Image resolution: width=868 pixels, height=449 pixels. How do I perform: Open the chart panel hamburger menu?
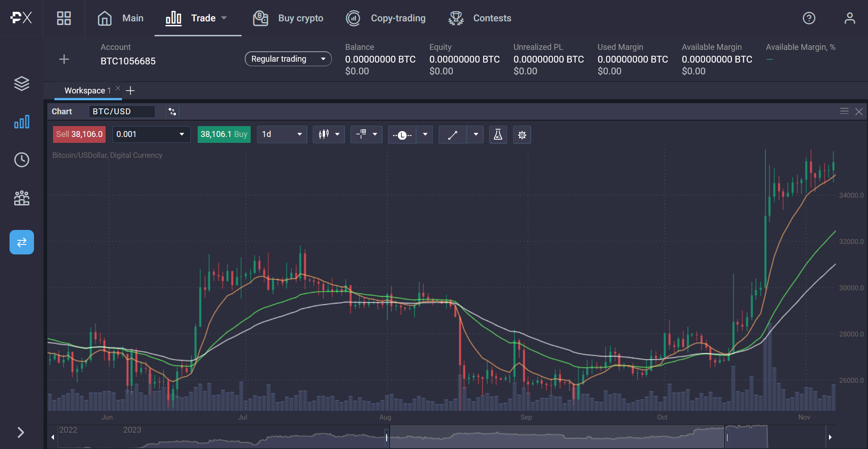(x=844, y=111)
